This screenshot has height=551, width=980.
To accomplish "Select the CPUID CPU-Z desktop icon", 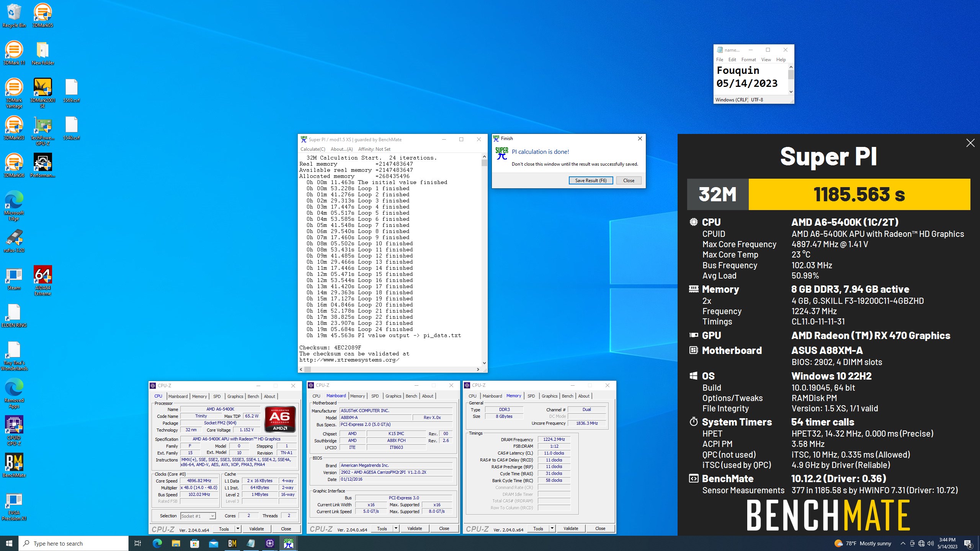I will 14,431.
